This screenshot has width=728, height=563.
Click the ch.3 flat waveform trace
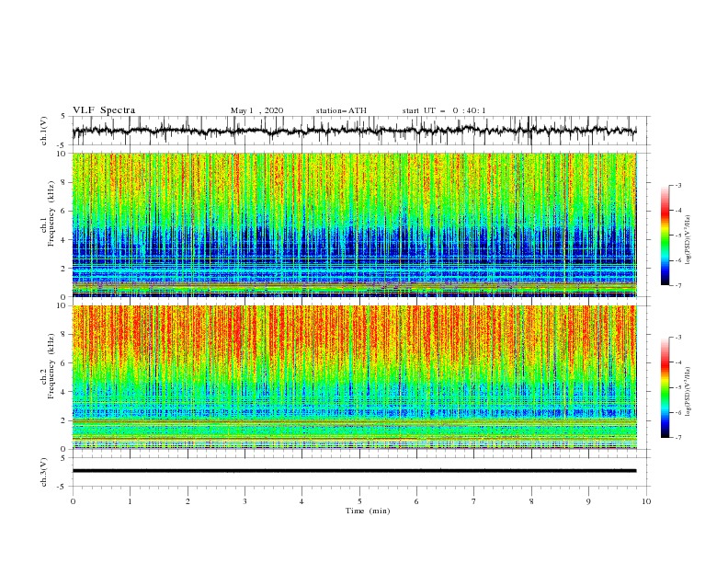tap(354, 471)
